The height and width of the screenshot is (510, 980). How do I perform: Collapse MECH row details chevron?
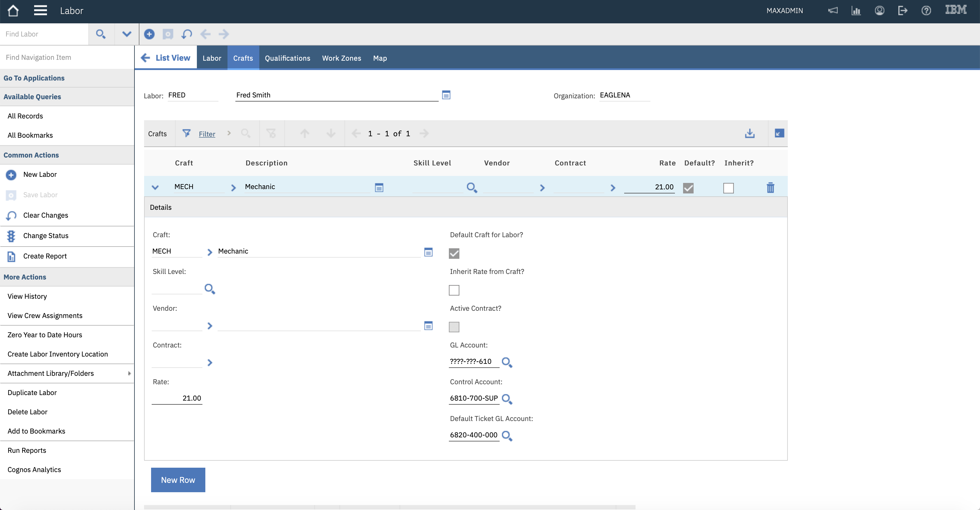coord(155,187)
